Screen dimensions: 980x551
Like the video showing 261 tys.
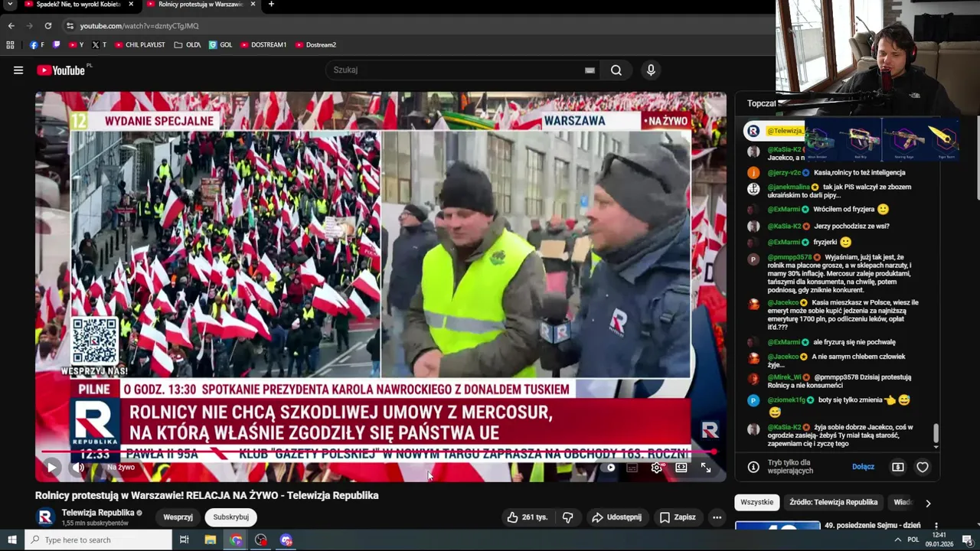528,517
